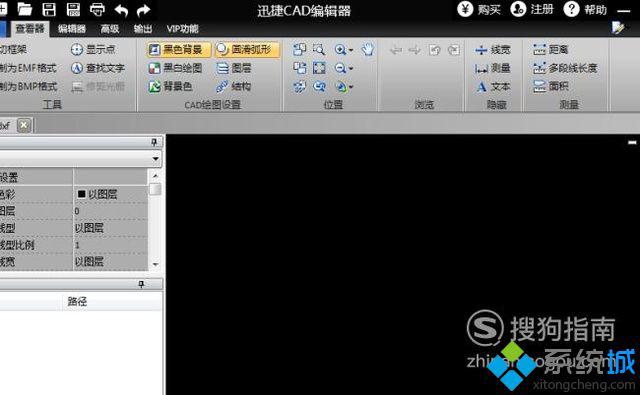The height and width of the screenshot is (395, 640).
Task: Open the 帮助 help button
Action: tap(585, 9)
